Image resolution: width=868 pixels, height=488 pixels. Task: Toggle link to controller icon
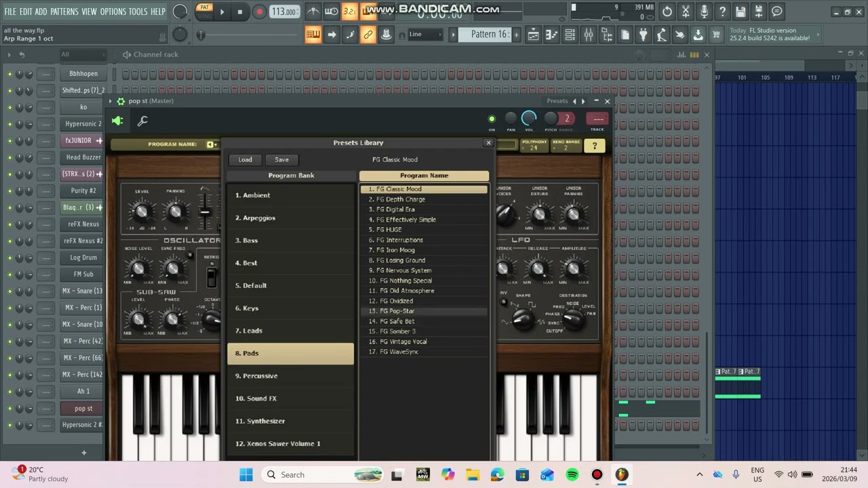368,35
